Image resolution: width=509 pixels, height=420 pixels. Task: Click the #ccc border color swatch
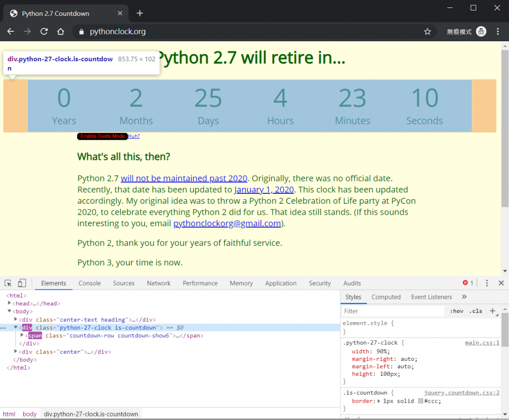pos(421,401)
